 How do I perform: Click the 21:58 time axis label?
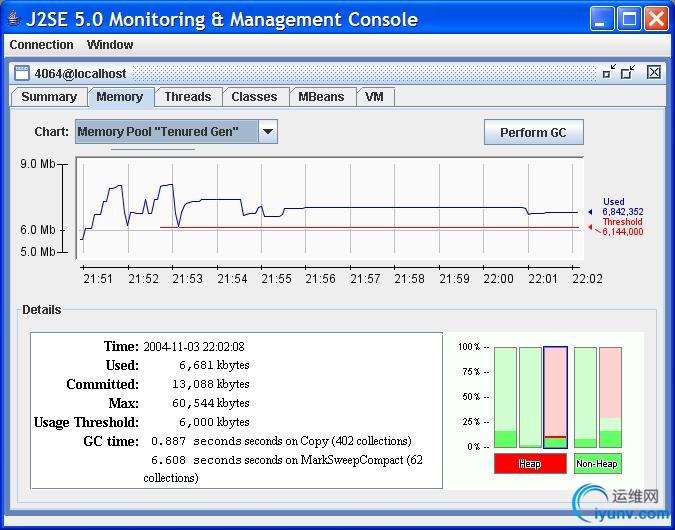tap(409, 279)
